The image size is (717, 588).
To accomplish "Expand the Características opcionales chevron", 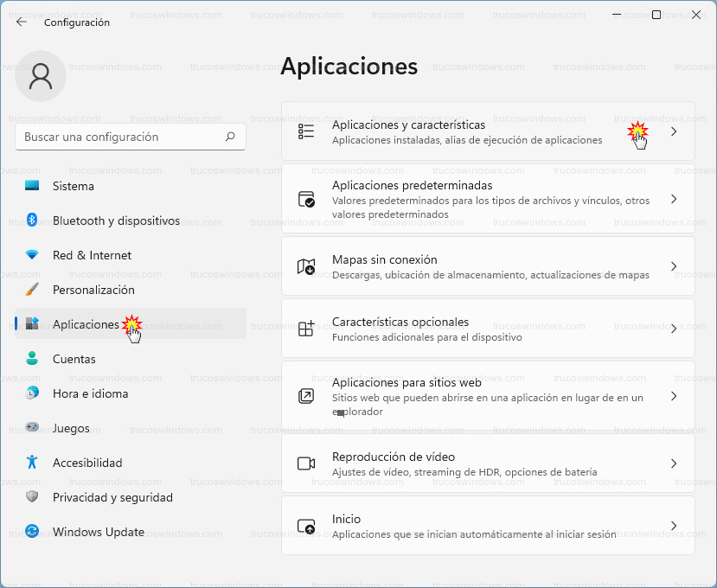I will [674, 329].
